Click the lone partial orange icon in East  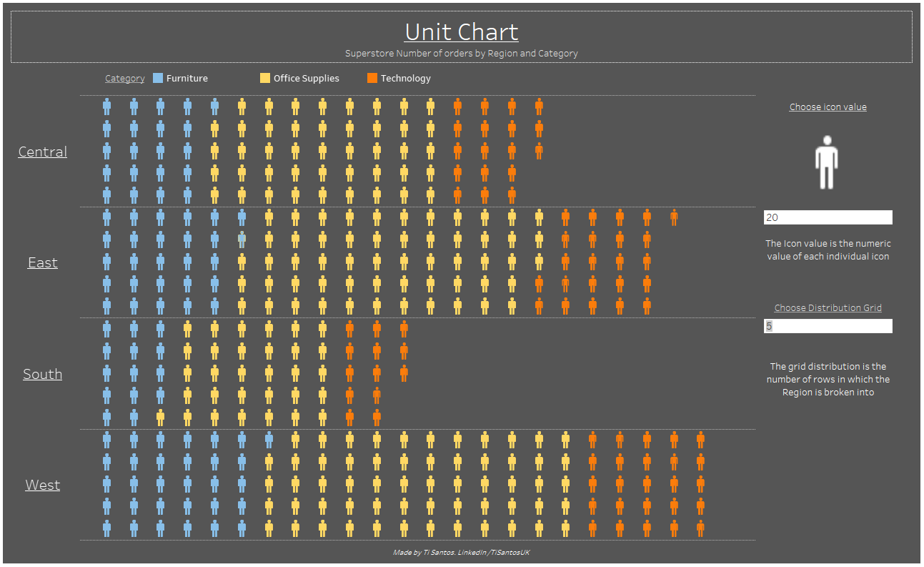[x=672, y=217]
